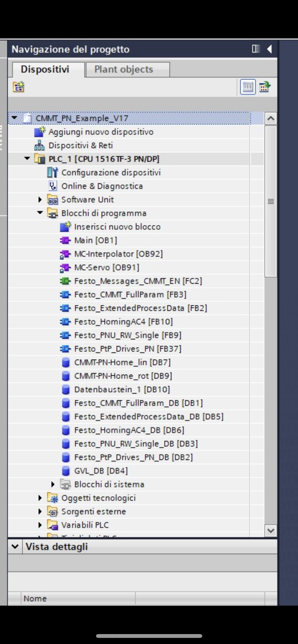The height and width of the screenshot is (644, 298).
Task: Select the CMMT_PN_Example_V17 project name
Action: pos(82,118)
